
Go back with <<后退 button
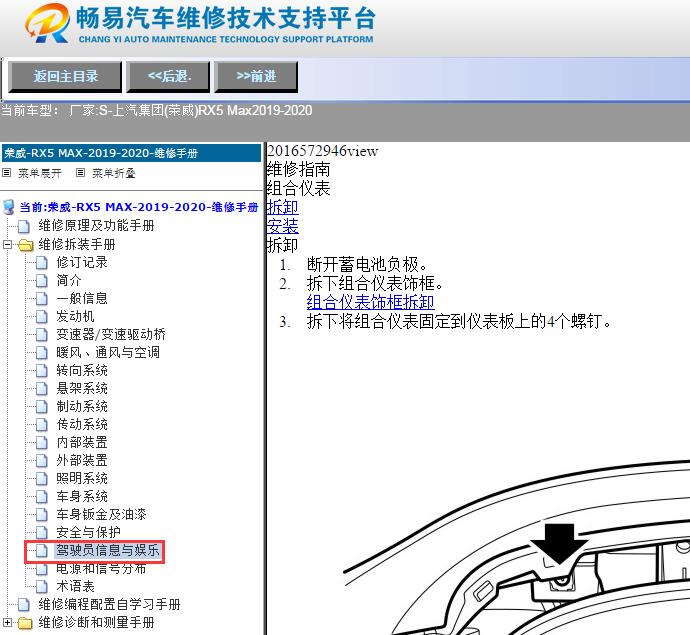click(168, 77)
